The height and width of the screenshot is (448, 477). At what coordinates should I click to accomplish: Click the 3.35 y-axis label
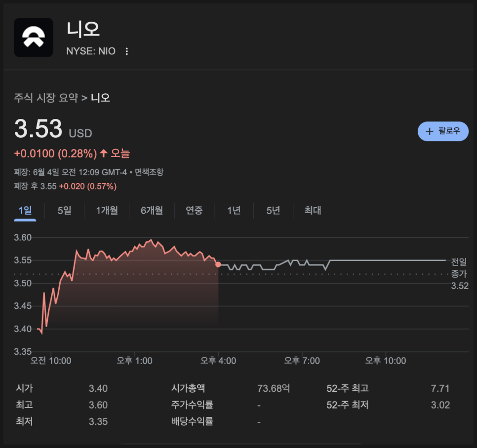(x=23, y=352)
